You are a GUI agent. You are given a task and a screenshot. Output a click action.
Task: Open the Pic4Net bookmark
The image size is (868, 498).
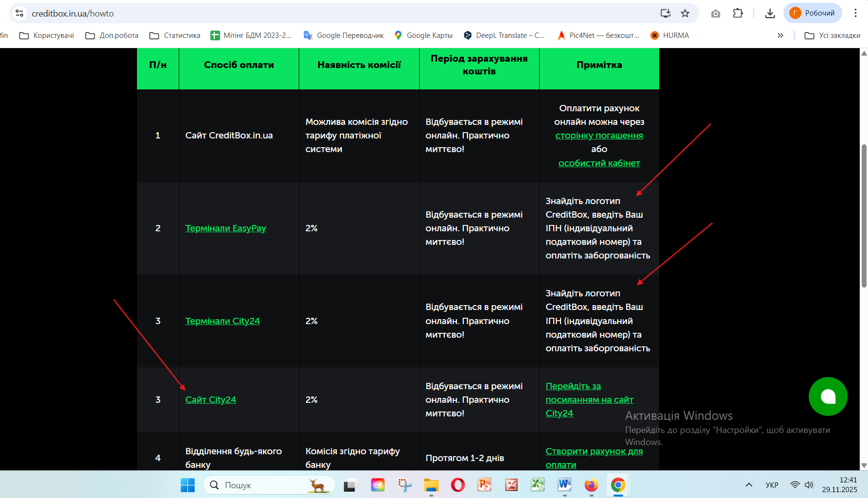[x=598, y=35]
